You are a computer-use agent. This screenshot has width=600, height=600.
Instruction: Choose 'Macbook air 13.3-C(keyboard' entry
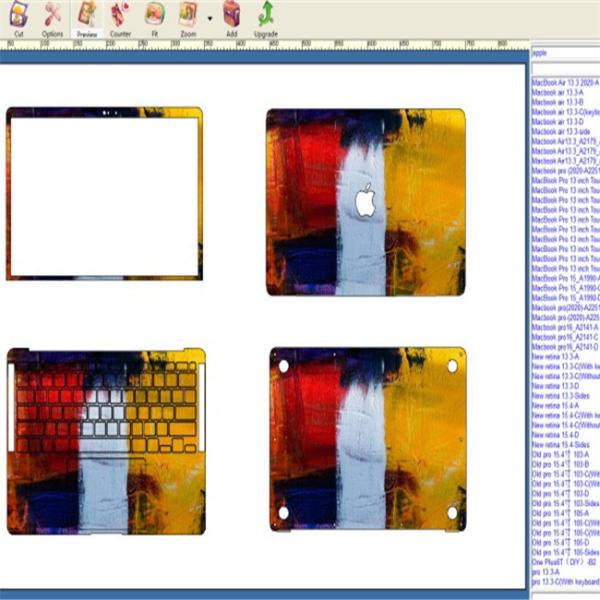pos(565,112)
